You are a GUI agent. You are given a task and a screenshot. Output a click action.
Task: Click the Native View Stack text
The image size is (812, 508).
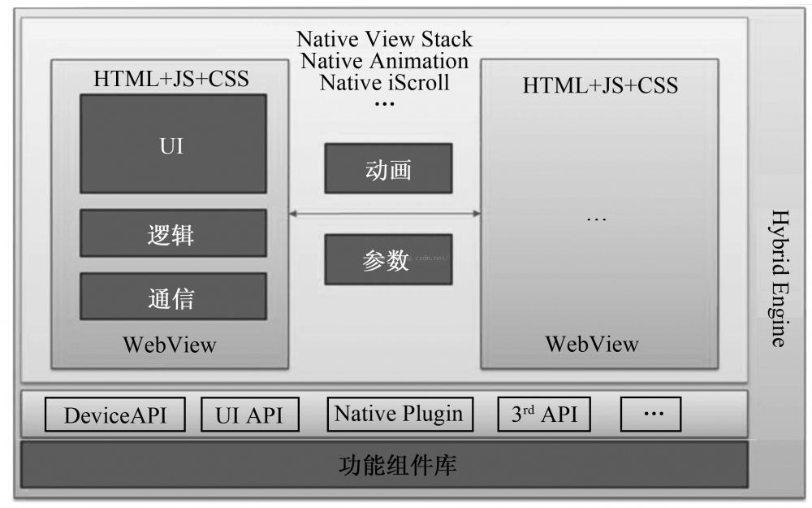click(384, 39)
